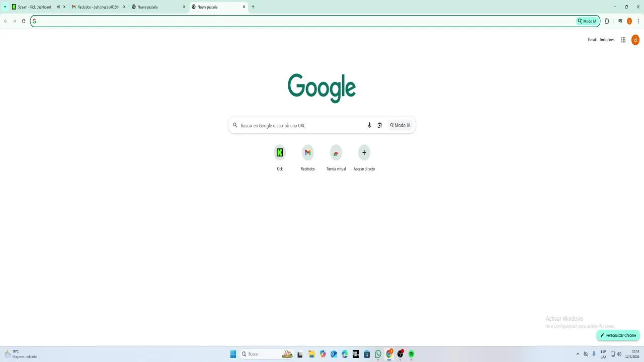Screen dimensions: 644x362
Task: Click the OneDrive sync tray icon
Action: pyautogui.click(x=586, y=354)
